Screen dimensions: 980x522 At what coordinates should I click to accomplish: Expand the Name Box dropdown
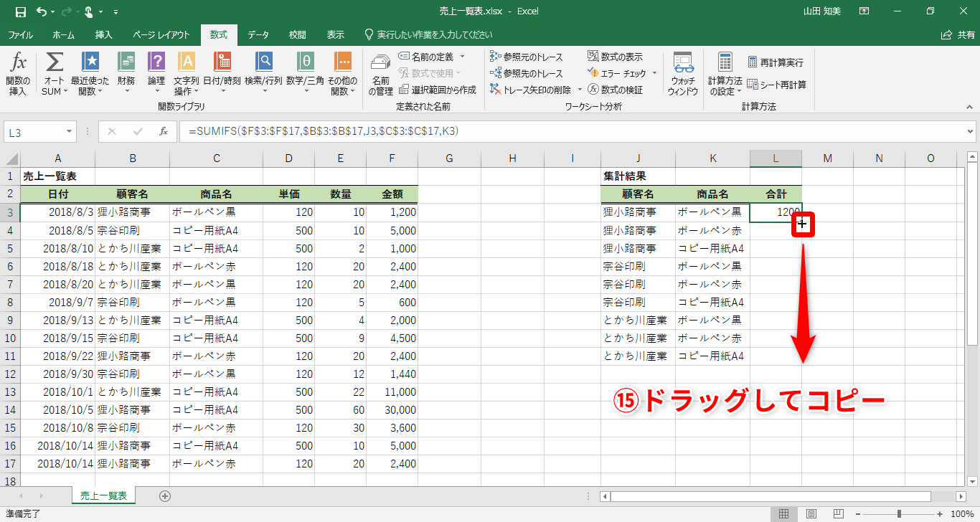[x=70, y=132]
